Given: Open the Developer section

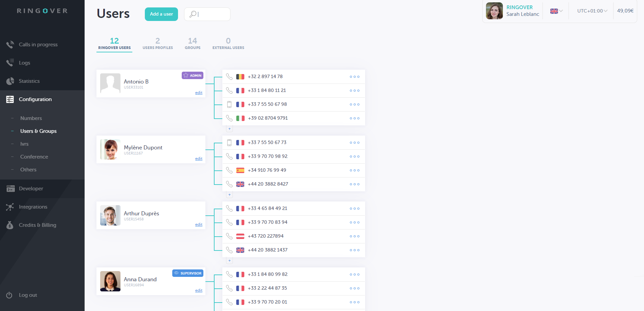Looking at the screenshot, I should (x=31, y=188).
